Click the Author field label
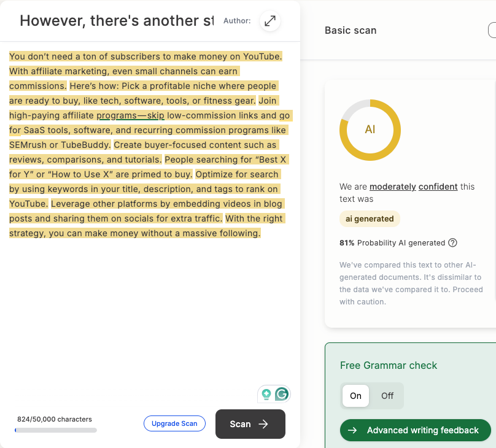Viewport: 496px width, 448px height. [x=237, y=21]
